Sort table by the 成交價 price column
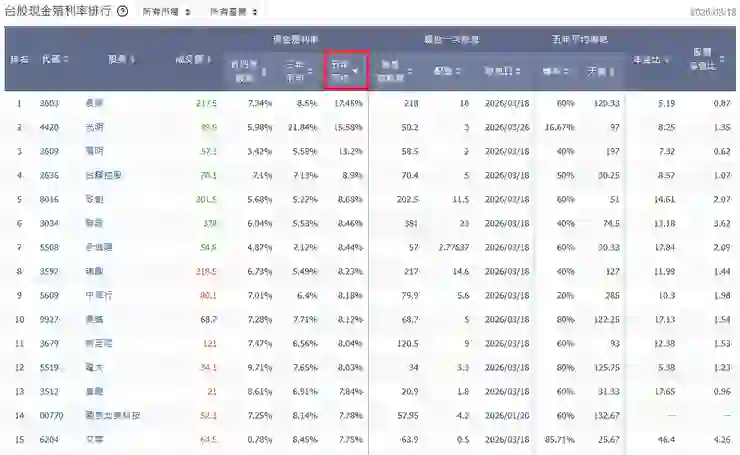Screen dimensions: 740x455 [x=193, y=59]
